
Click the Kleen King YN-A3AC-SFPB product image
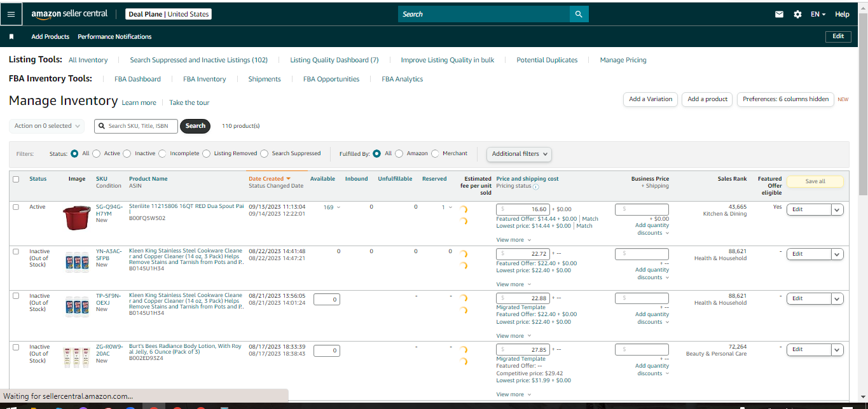tap(77, 262)
